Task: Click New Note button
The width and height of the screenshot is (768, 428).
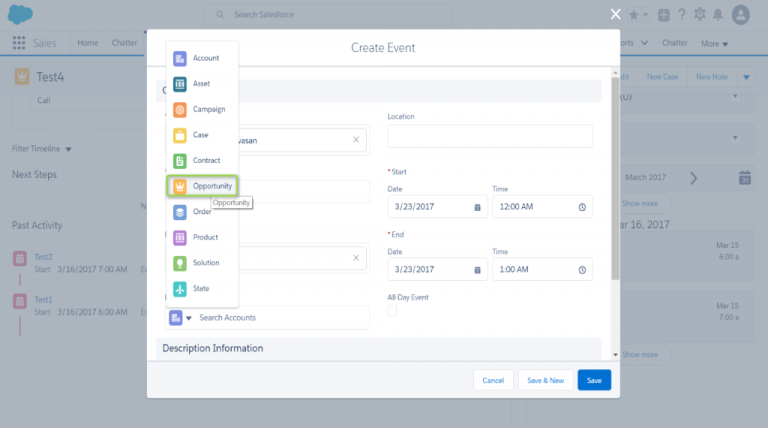Action: click(x=712, y=77)
